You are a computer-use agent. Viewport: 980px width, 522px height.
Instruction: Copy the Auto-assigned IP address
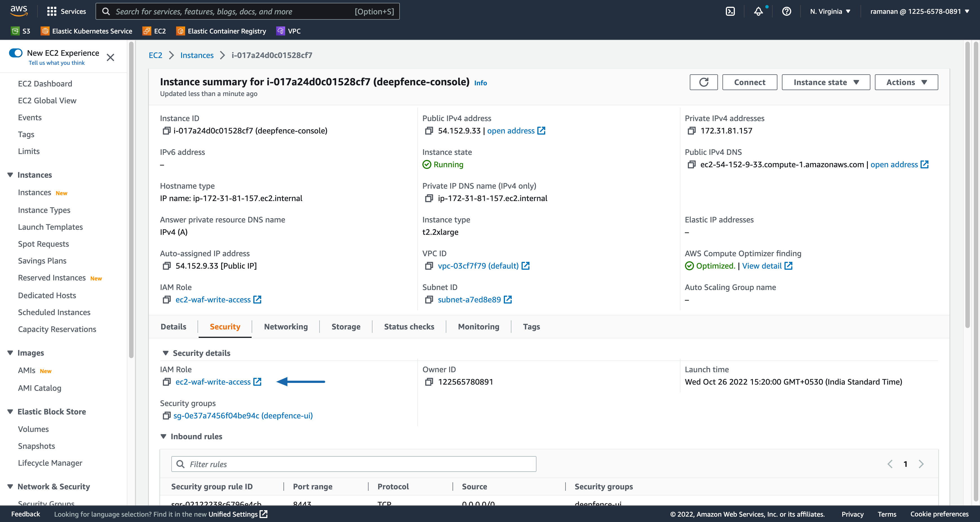coord(166,266)
